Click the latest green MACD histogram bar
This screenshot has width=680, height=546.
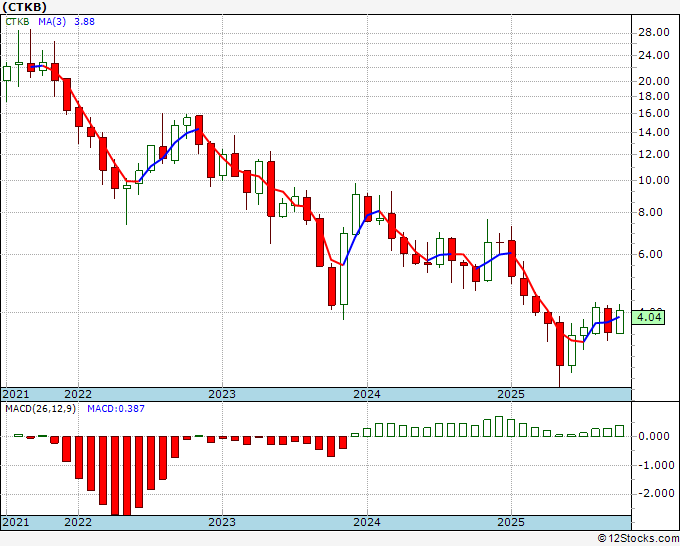click(620, 431)
